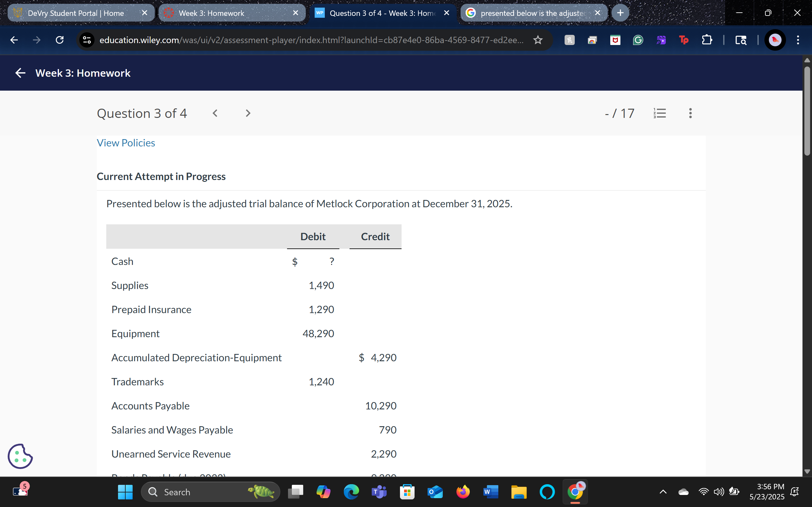Click the reload page button
Viewport: 812px width, 507px height.
click(59, 40)
